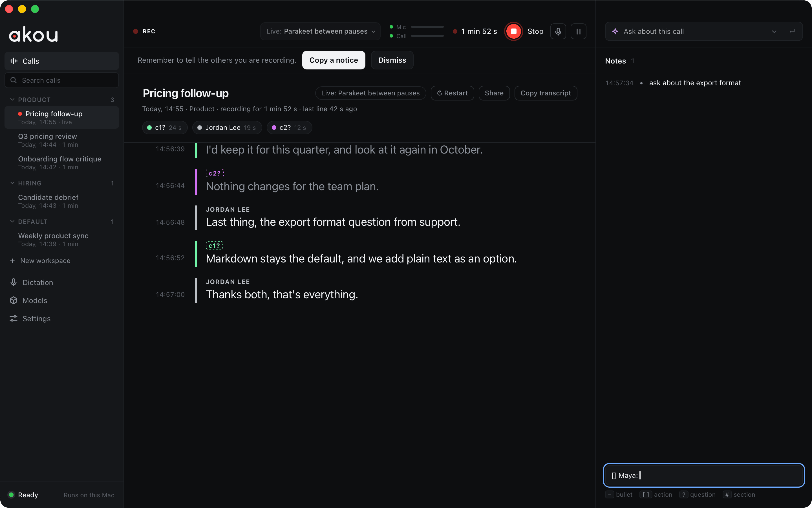Click Copy a notice button
812x508 pixels.
point(334,60)
